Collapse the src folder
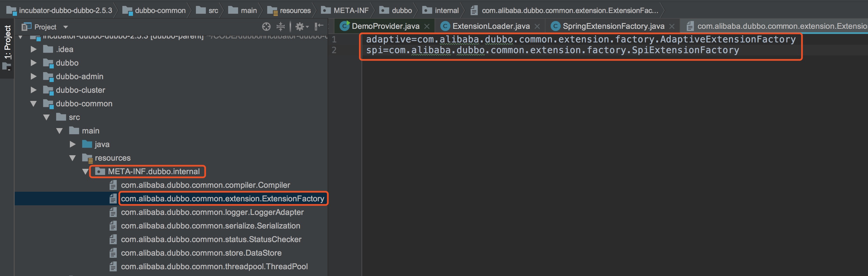The image size is (868, 276). tap(46, 117)
